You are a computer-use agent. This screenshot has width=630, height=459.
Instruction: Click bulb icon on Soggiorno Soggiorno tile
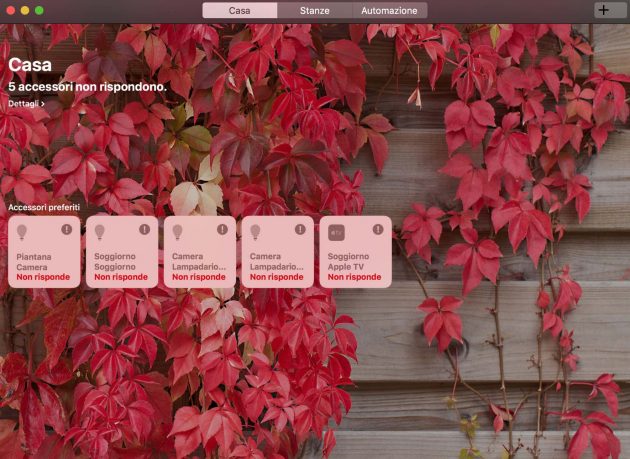point(99,232)
